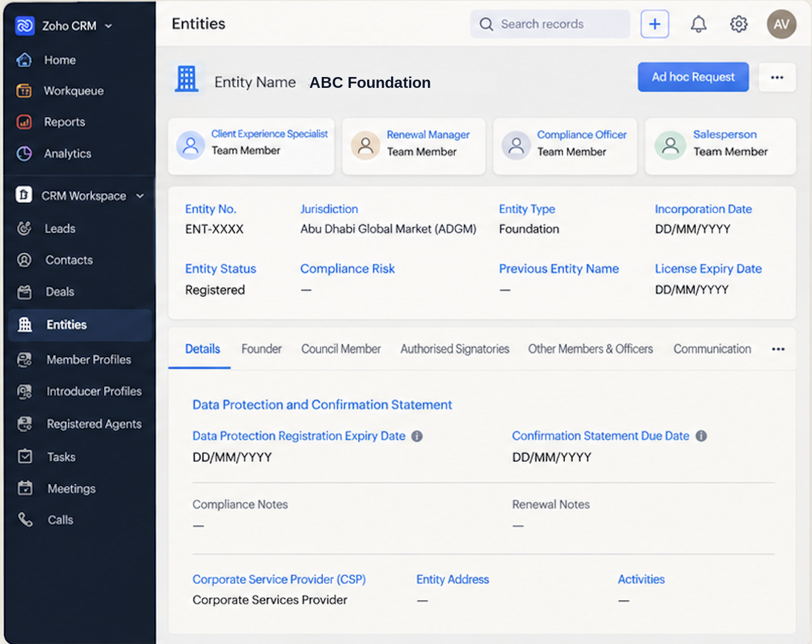Click the Compliance Risk label

tap(348, 269)
